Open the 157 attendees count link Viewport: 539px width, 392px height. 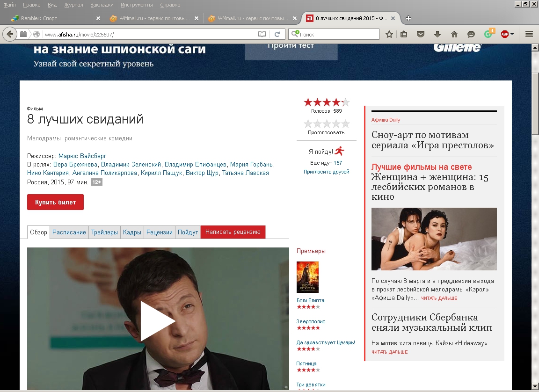(x=337, y=163)
